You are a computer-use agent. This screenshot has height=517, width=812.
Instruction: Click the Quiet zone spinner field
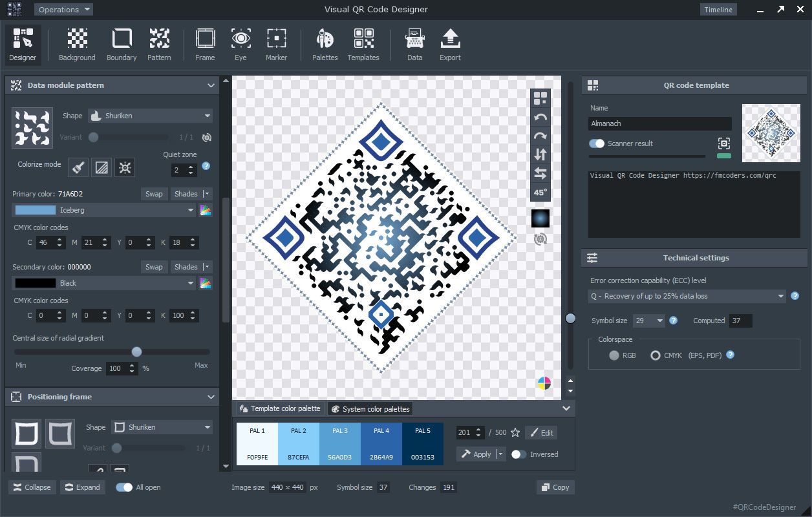click(x=184, y=170)
